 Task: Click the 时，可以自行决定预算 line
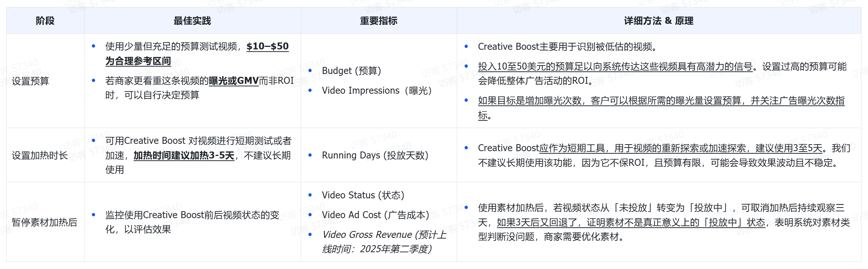tap(152, 95)
